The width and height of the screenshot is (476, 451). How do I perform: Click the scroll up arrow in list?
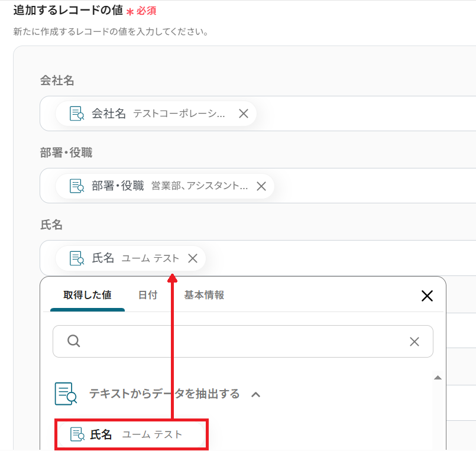coord(438,378)
